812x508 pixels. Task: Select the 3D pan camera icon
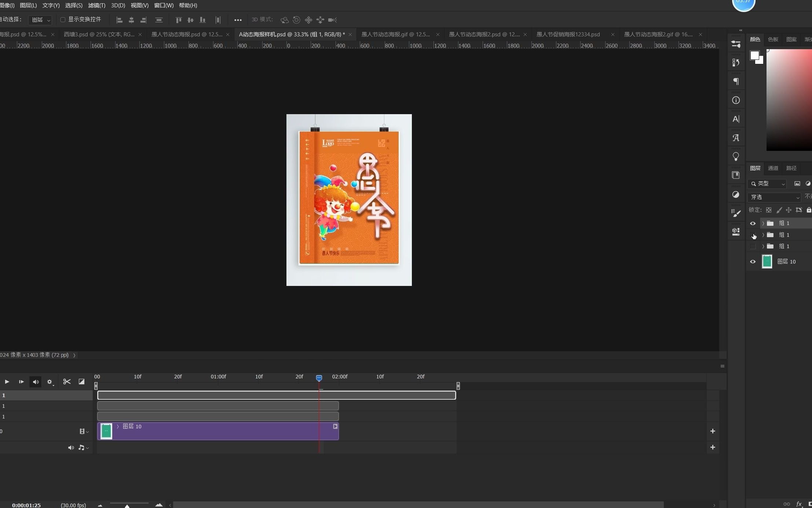click(x=308, y=20)
